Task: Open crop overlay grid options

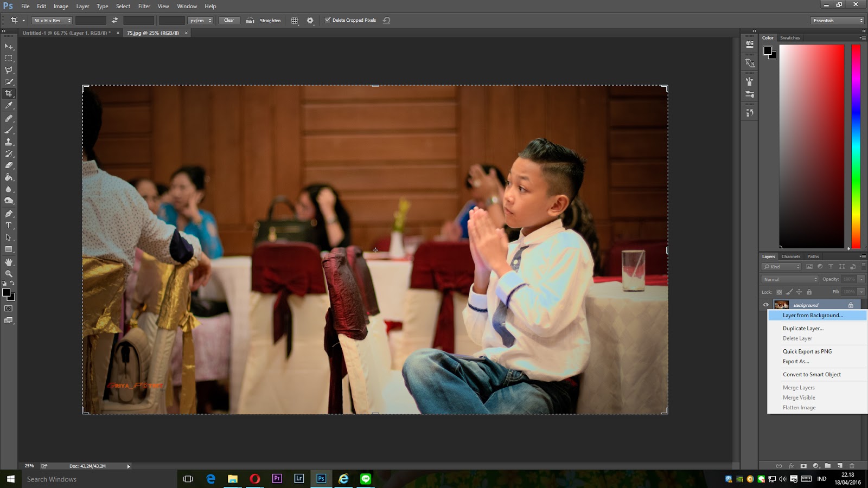Action: click(x=295, y=21)
